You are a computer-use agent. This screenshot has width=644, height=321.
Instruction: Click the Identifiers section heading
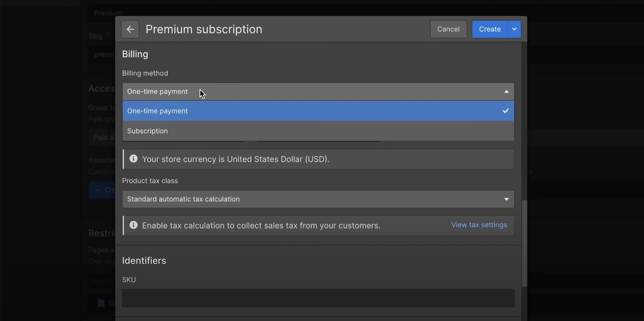point(144,260)
